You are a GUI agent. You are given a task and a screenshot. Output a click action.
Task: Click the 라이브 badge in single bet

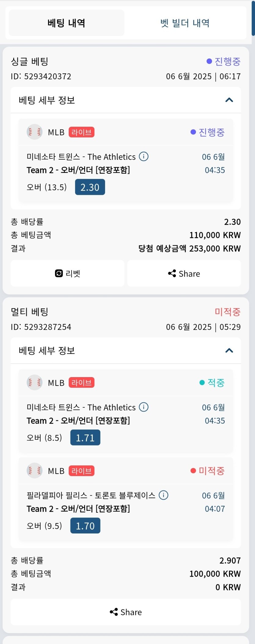click(82, 132)
